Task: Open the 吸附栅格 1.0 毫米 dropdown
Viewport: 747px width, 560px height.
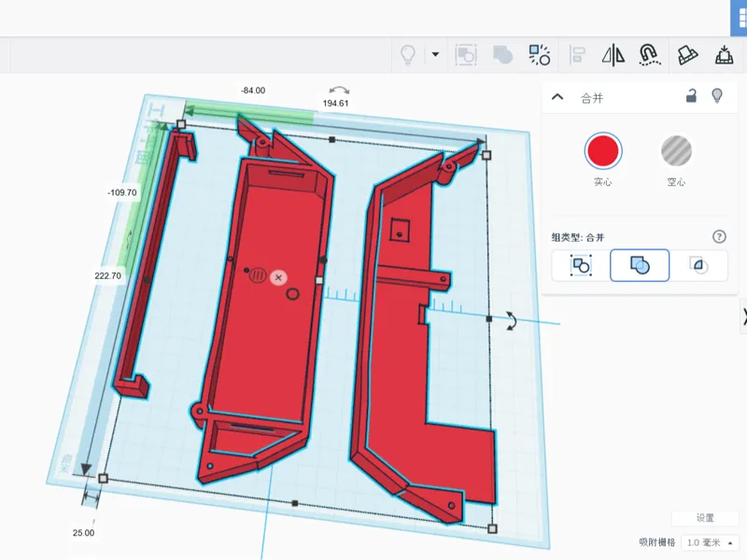Action: coord(710,543)
